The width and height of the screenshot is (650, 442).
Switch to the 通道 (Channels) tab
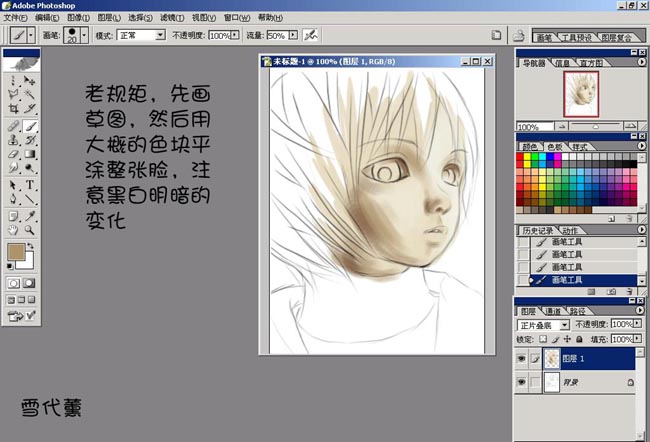[x=553, y=311]
